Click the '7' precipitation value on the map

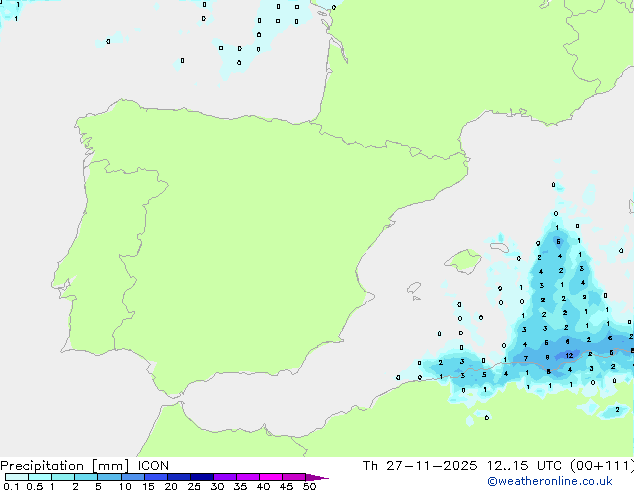tap(526, 358)
